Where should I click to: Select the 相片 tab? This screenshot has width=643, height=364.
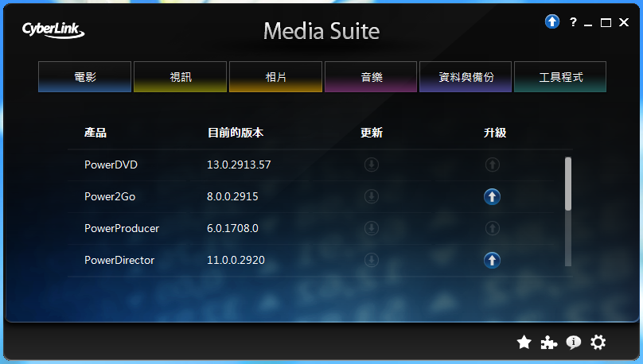click(275, 77)
